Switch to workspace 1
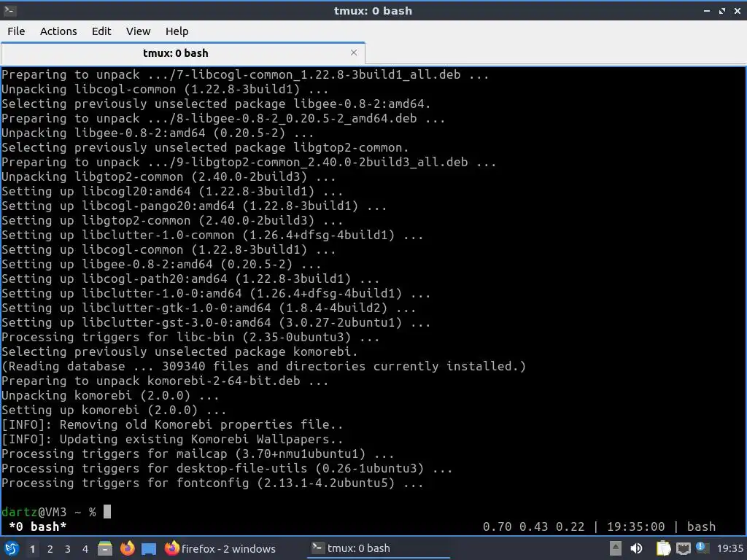Viewport: 747px width, 560px height. [32, 549]
